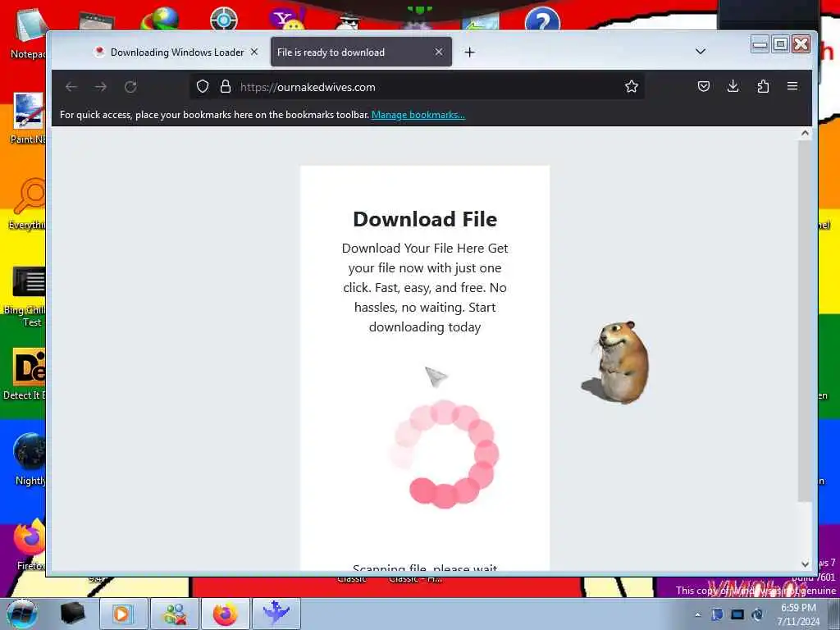Go back to previous page
The width and height of the screenshot is (840, 630).
click(71, 87)
